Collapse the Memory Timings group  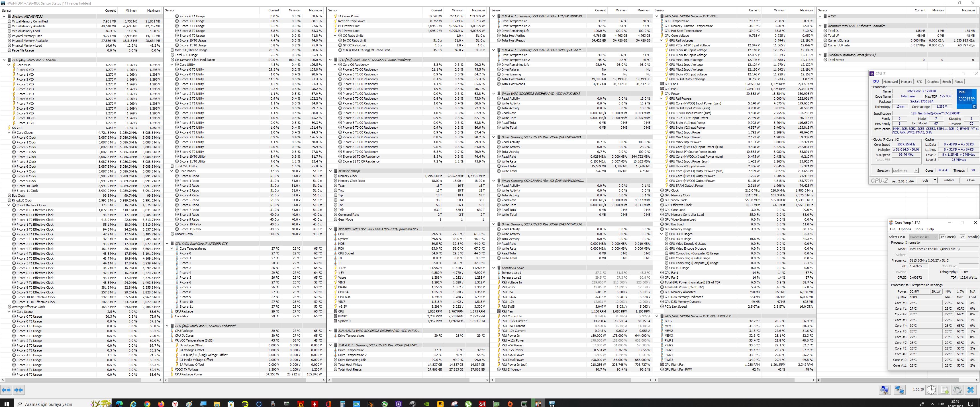330,171
